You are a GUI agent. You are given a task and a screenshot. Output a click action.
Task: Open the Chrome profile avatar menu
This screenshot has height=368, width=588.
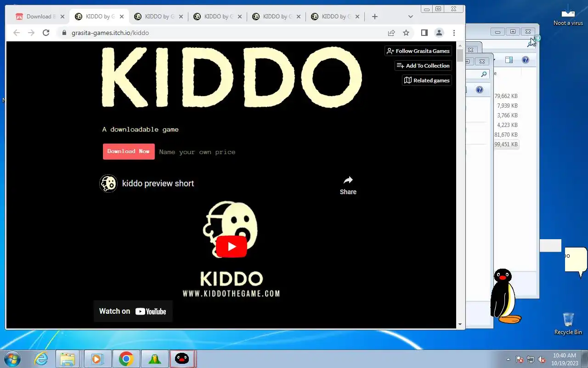click(439, 33)
